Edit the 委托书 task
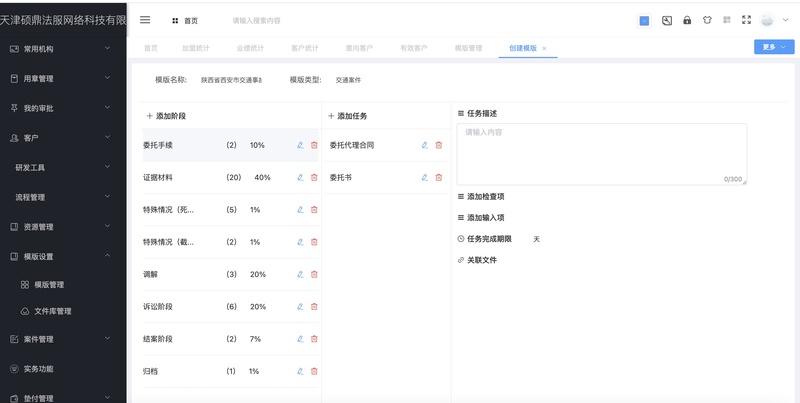Viewport: 800px width, 403px height. [x=424, y=178]
